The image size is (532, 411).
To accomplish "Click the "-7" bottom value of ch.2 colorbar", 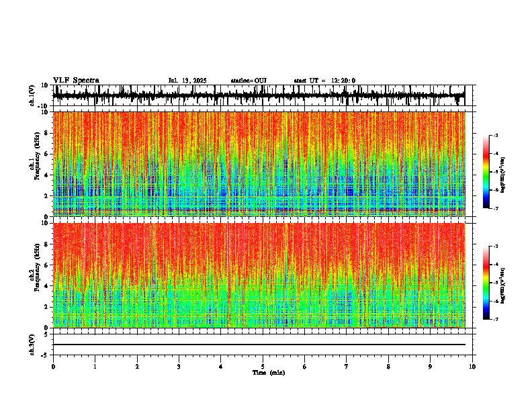I will click(495, 320).
